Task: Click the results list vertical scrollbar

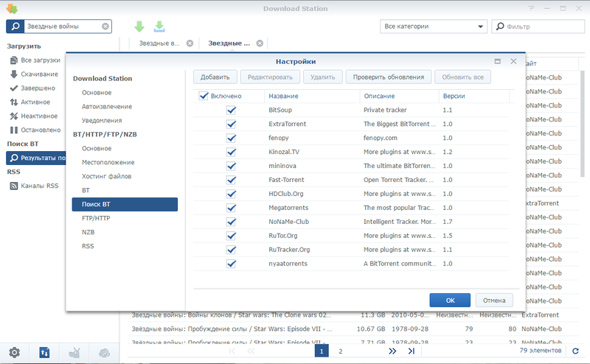Action: (x=583, y=124)
